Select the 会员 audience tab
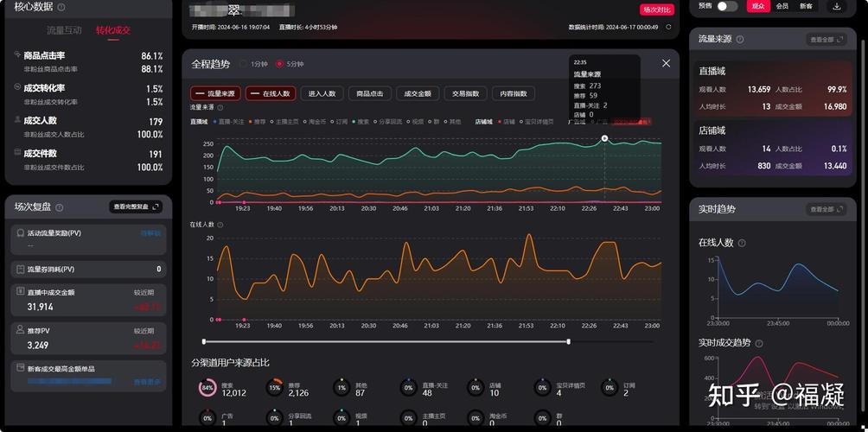 click(782, 6)
